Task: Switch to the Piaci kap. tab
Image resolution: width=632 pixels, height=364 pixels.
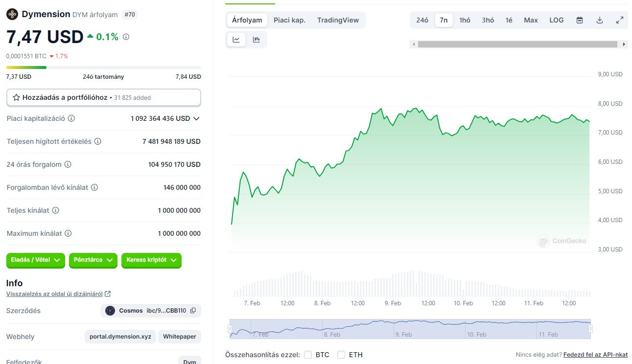Action: click(289, 20)
